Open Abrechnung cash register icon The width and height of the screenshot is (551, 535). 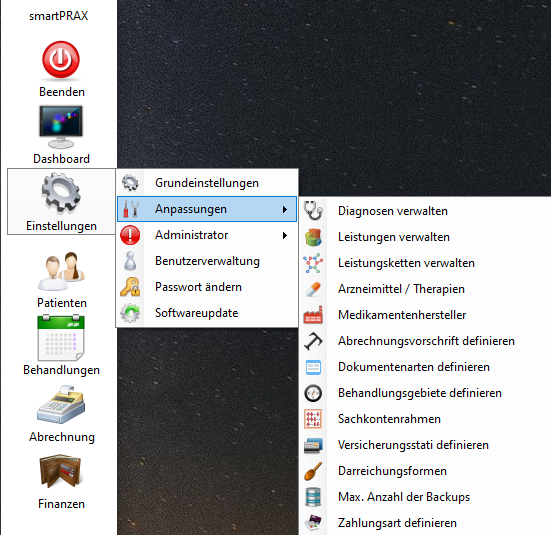click(x=61, y=405)
